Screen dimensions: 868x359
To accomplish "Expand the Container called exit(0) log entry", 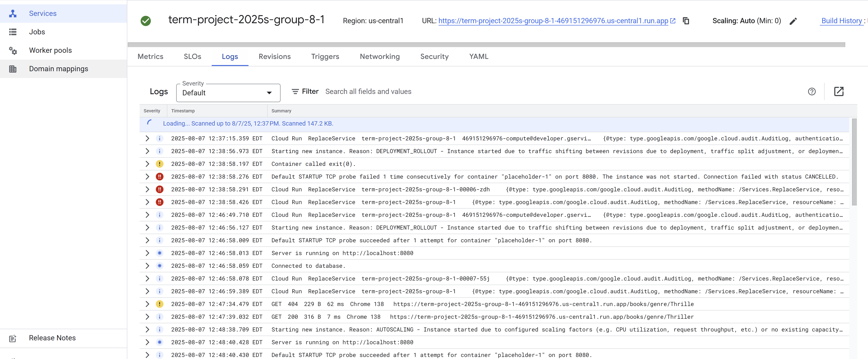I will 147,164.
